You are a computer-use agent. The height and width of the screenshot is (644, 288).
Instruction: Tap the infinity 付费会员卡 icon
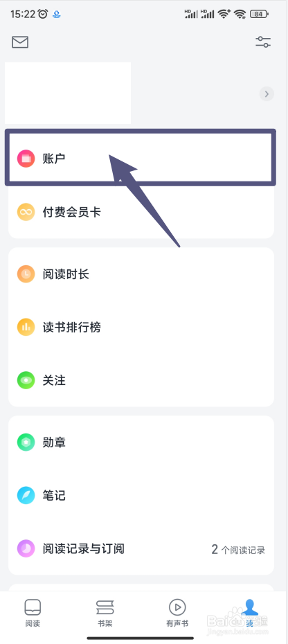point(26,213)
